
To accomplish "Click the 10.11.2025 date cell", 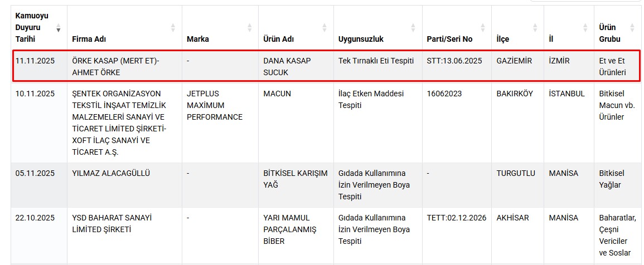I will [35, 94].
